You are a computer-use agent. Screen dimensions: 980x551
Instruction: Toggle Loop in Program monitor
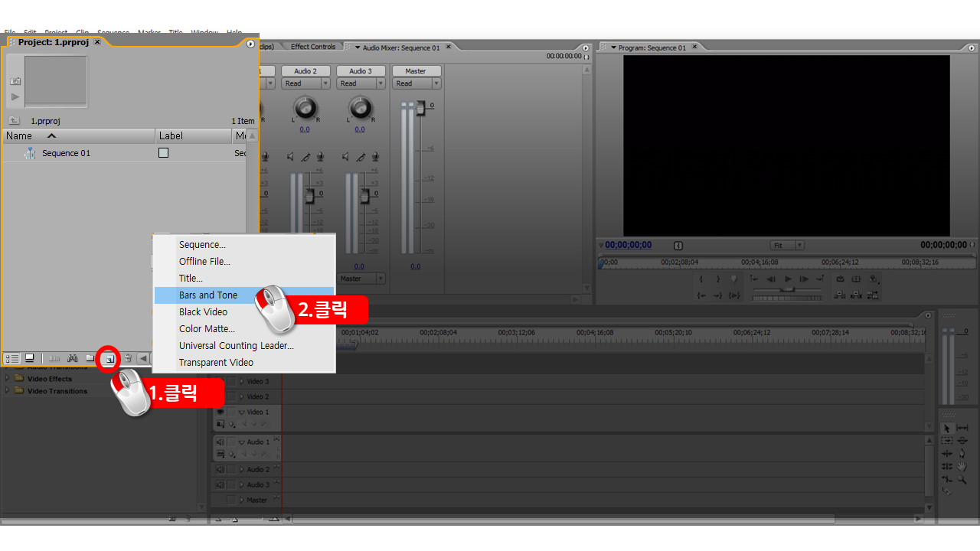click(x=840, y=279)
